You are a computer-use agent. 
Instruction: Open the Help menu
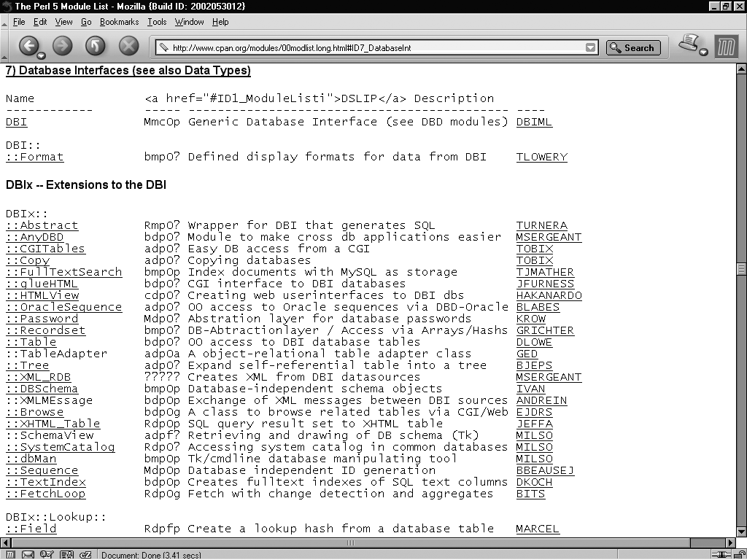point(220,22)
